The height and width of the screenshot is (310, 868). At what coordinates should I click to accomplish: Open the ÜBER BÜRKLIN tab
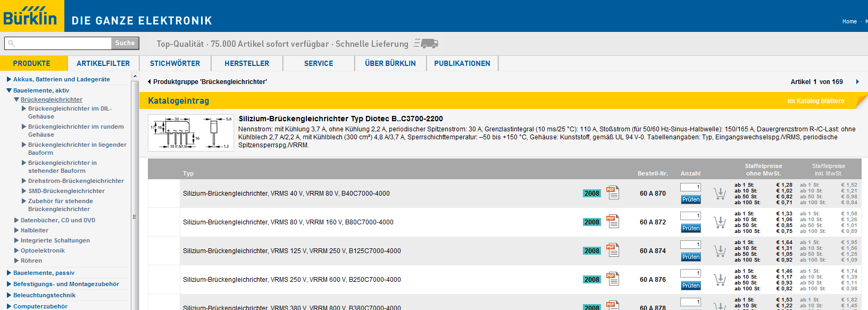pos(390,63)
